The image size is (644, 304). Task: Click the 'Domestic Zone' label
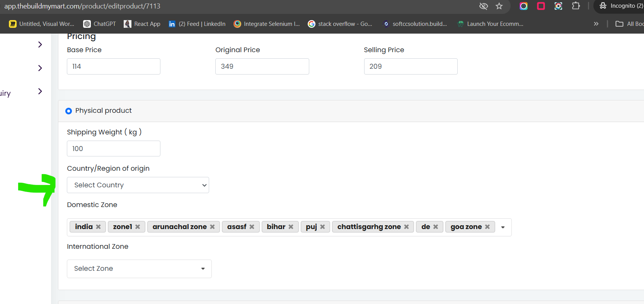click(92, 205)
